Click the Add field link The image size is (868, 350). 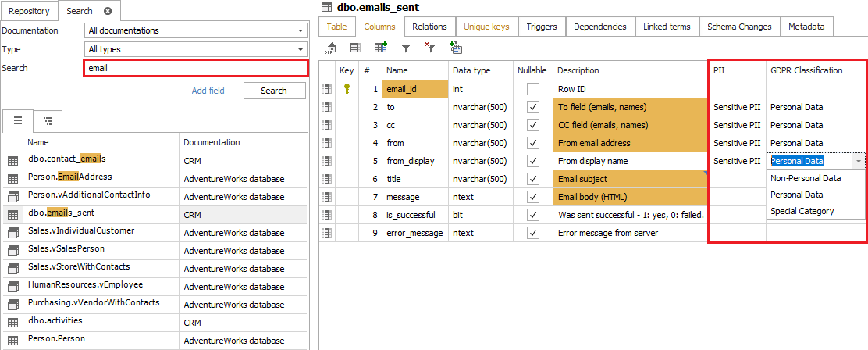(208, 91)
